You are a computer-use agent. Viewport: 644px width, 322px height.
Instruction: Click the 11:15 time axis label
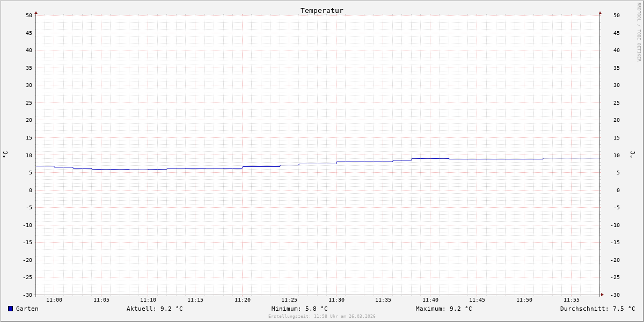coord(195,299)
